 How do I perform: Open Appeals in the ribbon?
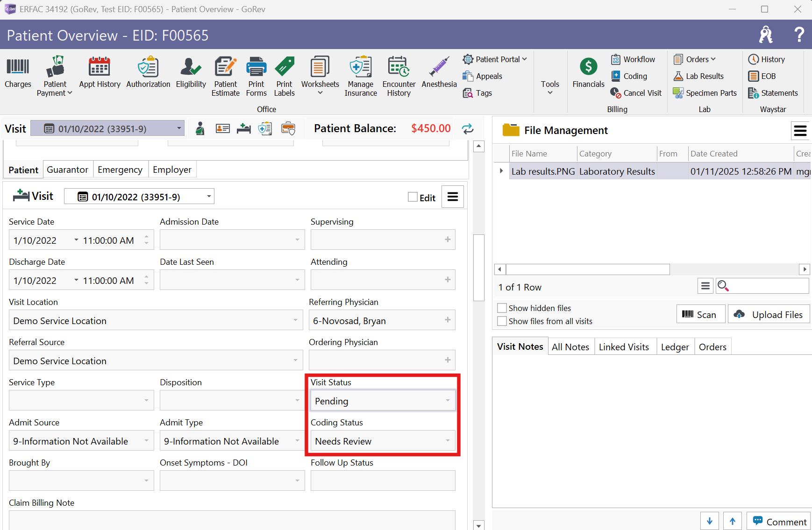482,76
